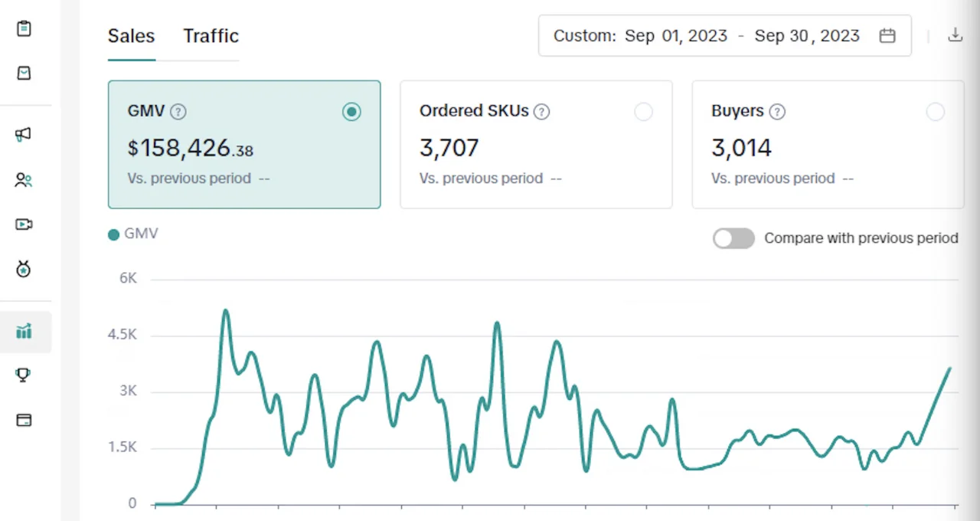Click the calendar icon in date field
980x521 pixels.
(887, 36)
